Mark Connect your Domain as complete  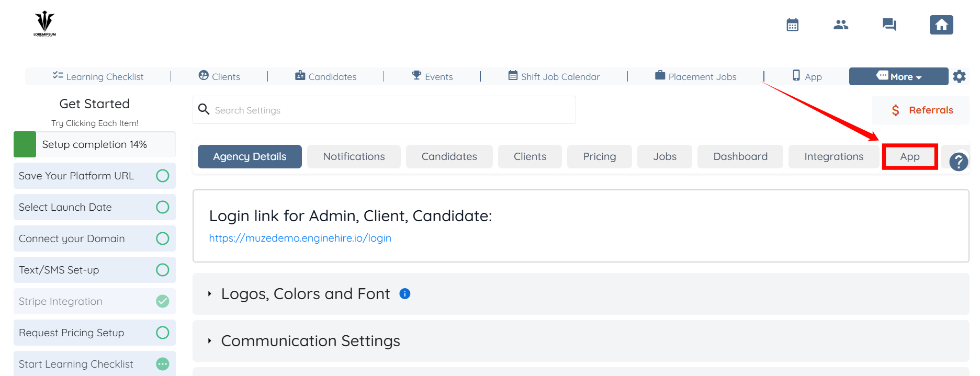pyautogui.click(x=163, y=238)
